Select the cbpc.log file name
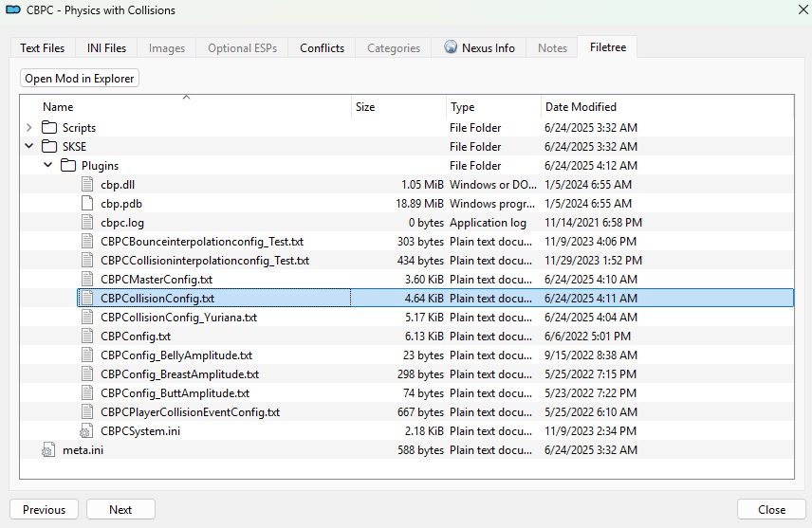 pyautogui.click(x=122, y=223)
